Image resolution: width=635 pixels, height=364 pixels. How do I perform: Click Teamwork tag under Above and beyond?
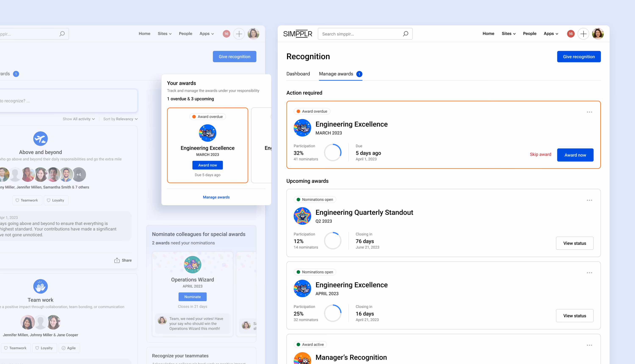pos(27,200)
